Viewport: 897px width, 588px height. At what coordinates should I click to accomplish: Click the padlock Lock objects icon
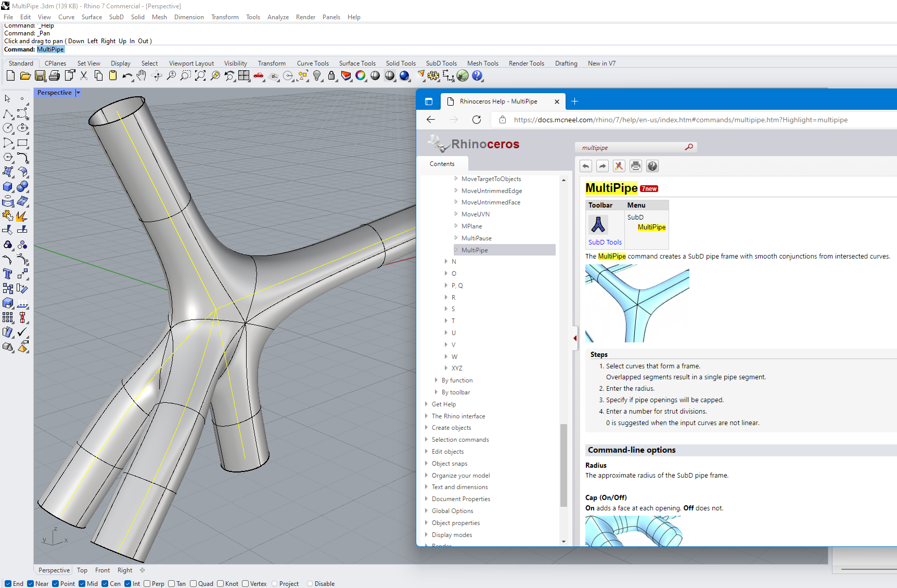pos(331,76)
